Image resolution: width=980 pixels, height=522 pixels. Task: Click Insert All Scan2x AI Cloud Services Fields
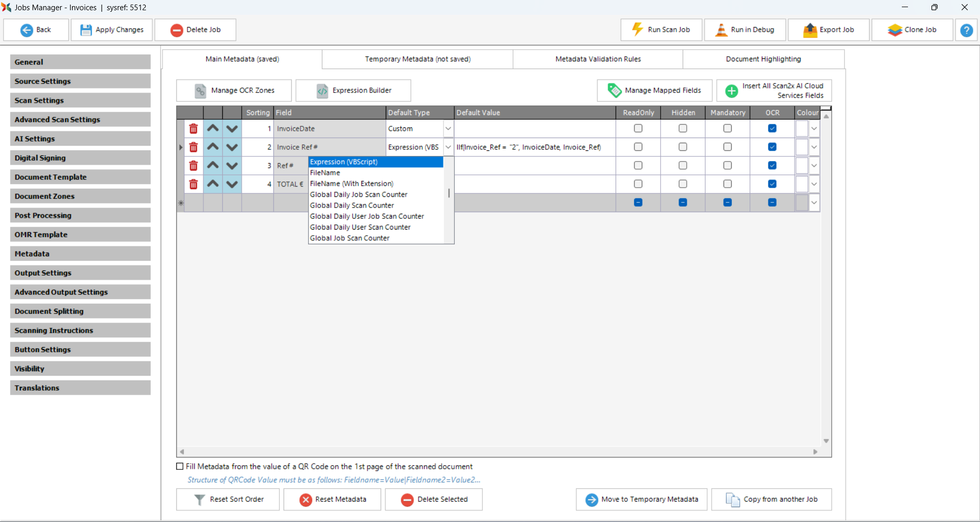774,90
